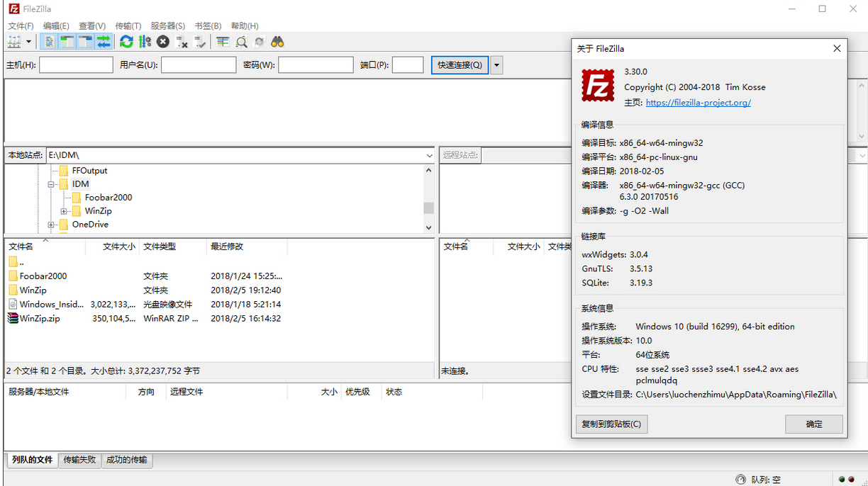Toggle synchronized browsing

click(x=259, y=41)
